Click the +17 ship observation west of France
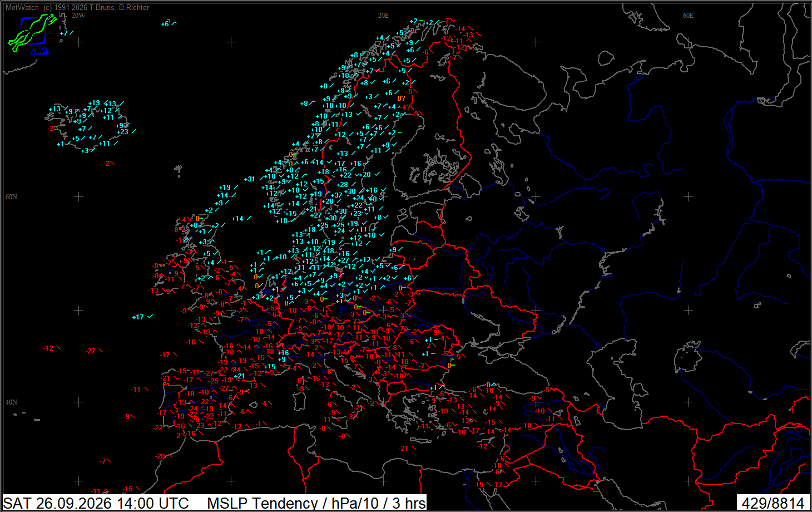Screen dimensions: 812x512 (138, 317)
